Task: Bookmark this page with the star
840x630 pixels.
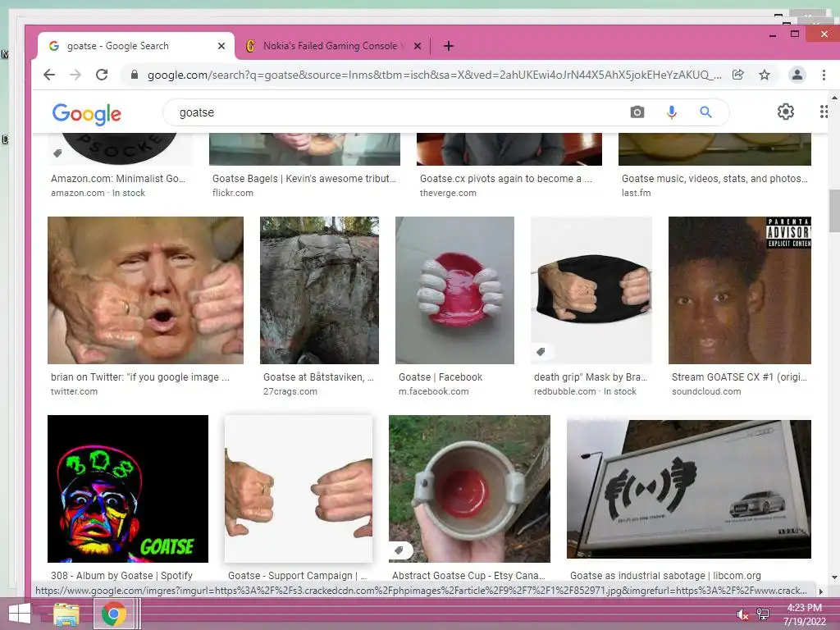Action: [765, 75]
